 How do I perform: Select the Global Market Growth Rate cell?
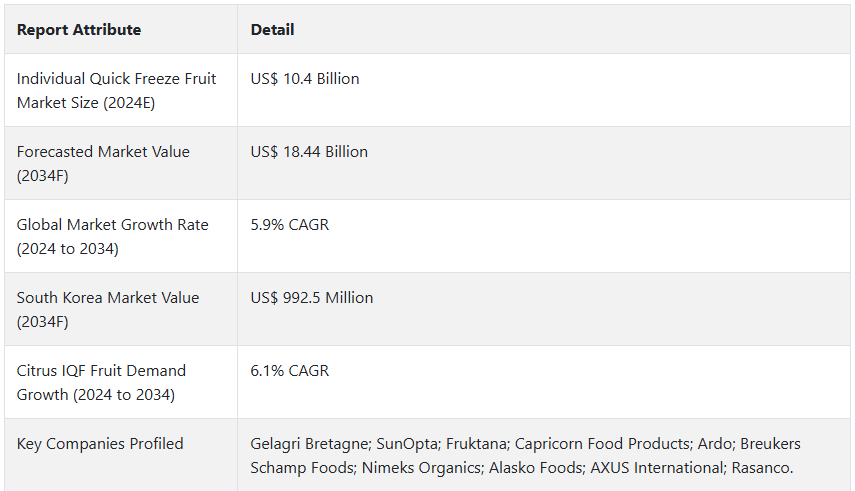[121, 237]
